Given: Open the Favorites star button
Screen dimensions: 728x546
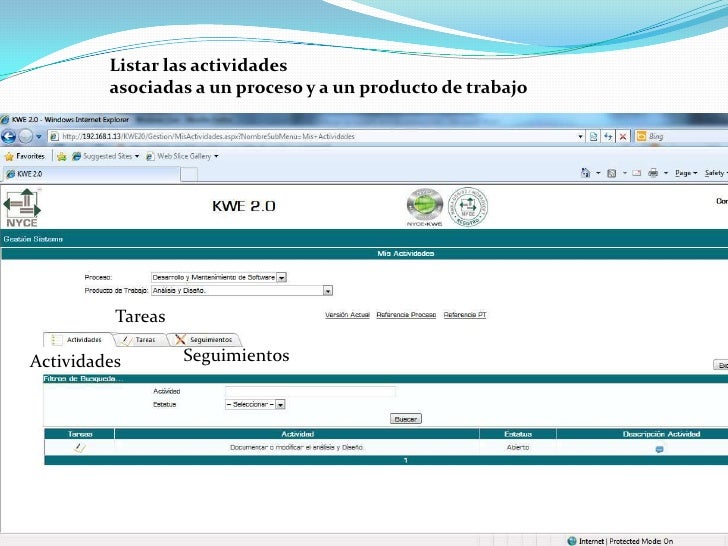Looking at the screenshot, I should tap(25, 156).
